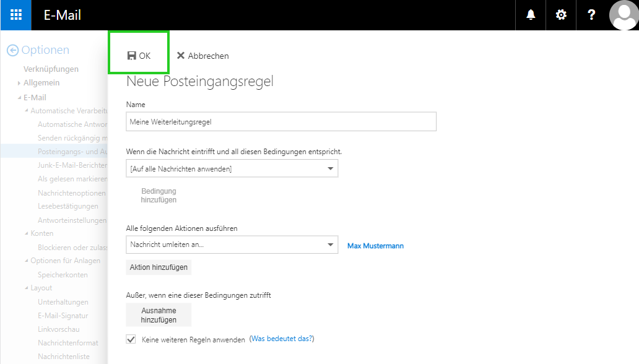Select Linkvorschau under Layout
This screenshot has width=639, height=364.
[x=59, y=329]
